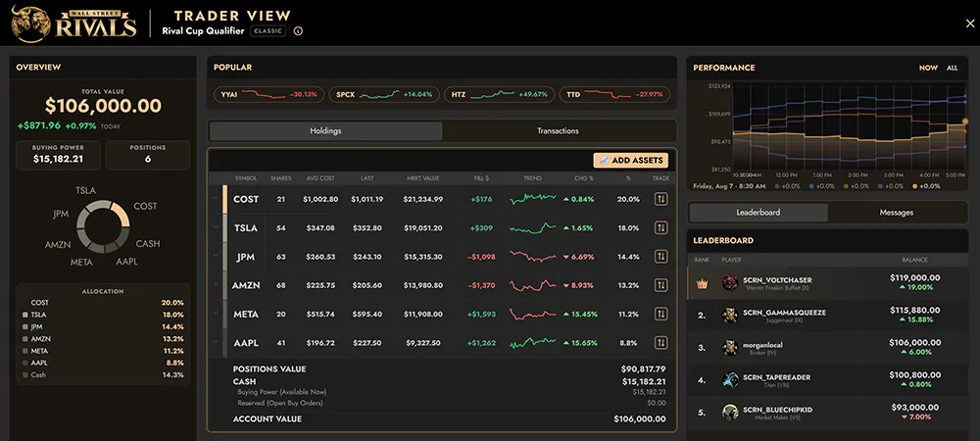Select the YYAI popular stock chip
This screenshot has height=441, width=980.
pos(269,95)
